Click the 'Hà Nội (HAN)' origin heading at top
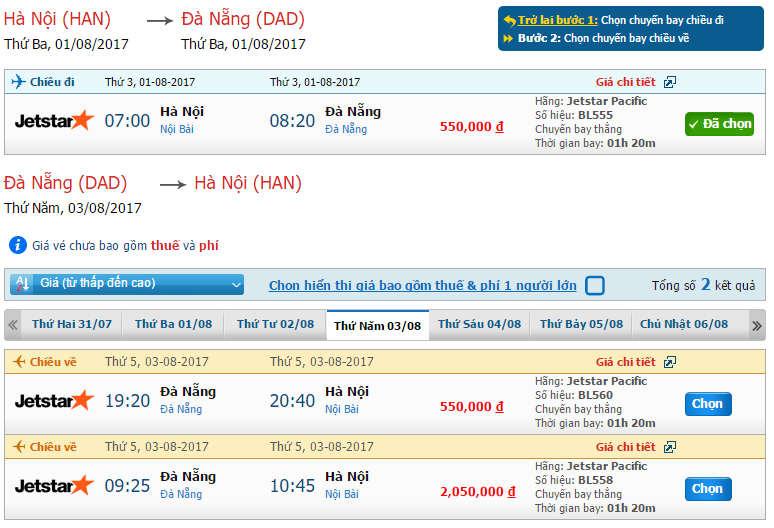774x528 pixels. 57,19
